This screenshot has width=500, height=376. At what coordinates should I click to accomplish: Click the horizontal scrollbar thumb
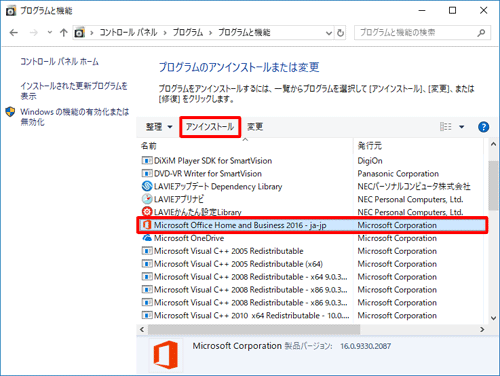(x=254, y=329)
